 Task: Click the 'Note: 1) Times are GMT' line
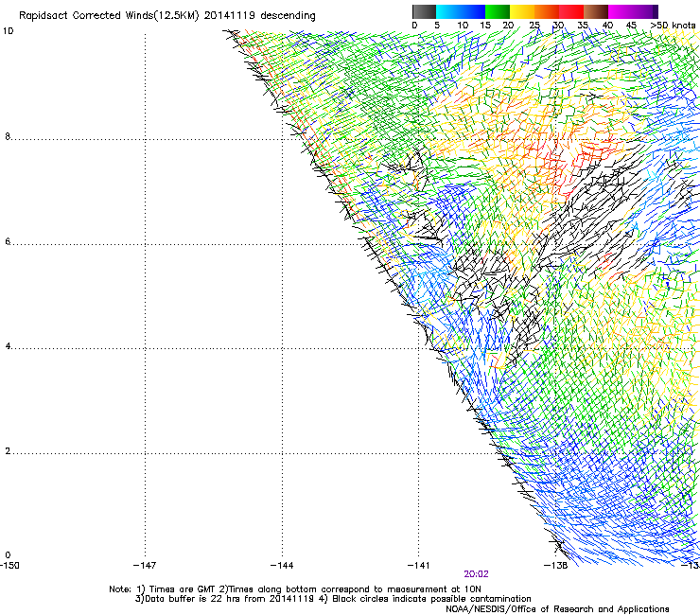coord(295,589)
